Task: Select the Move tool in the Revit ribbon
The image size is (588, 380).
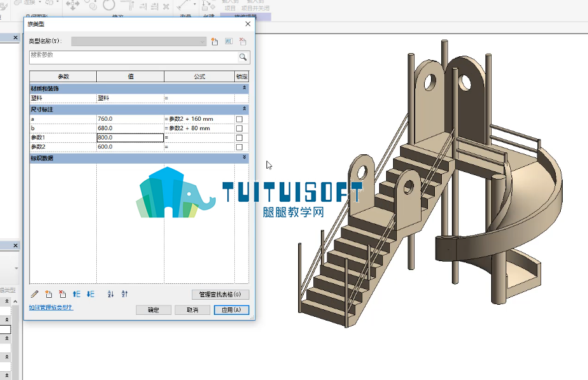Action: 72,4
